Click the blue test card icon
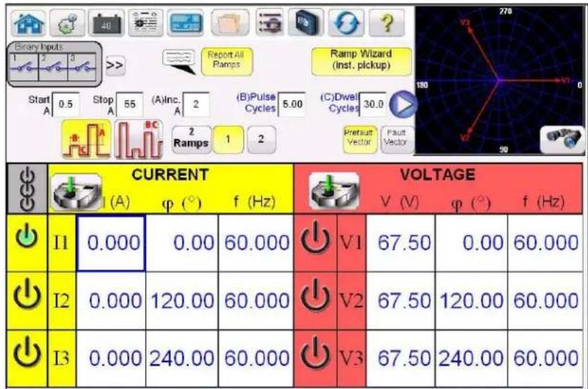Viewport: 588px width, 389px height. pyautogui.click(x=185, y=23)
